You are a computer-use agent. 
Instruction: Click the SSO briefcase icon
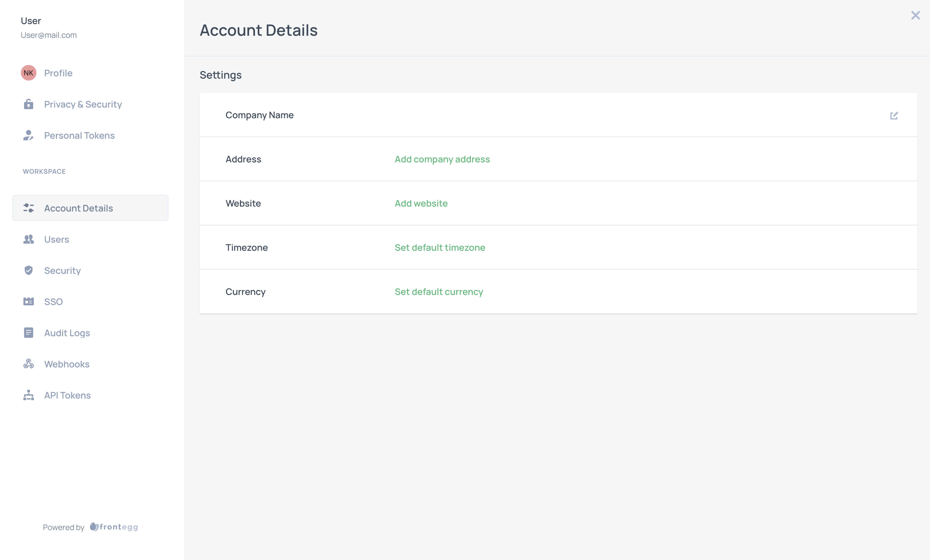coord(29,301)
